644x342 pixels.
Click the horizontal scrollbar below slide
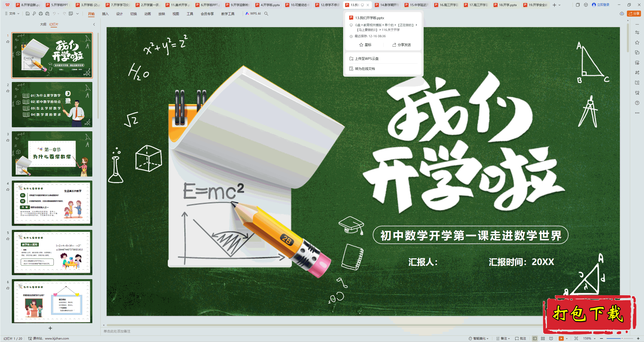tap(325, 325)
